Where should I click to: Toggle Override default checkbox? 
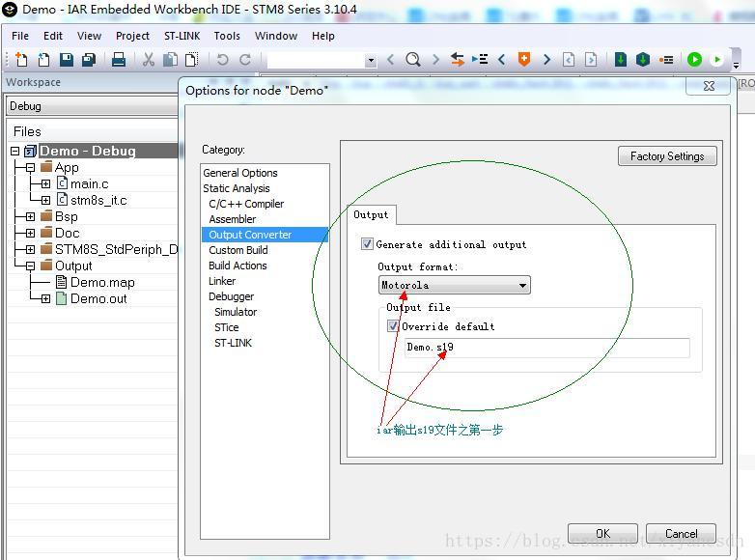tap(393, 325)
